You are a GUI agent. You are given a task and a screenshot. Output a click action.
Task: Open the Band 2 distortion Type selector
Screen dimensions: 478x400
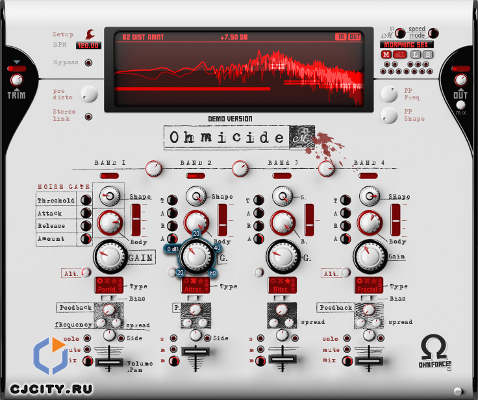(x=196, y=286)
